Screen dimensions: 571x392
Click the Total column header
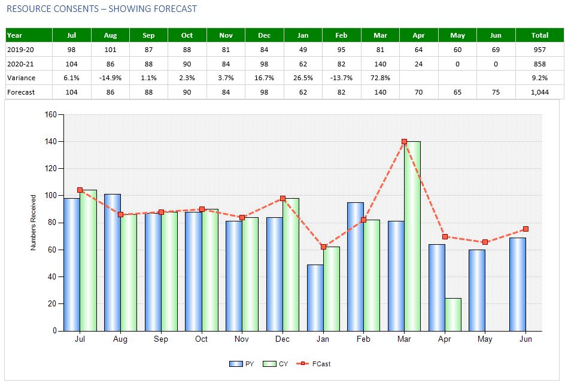click(x=540, y=35)
